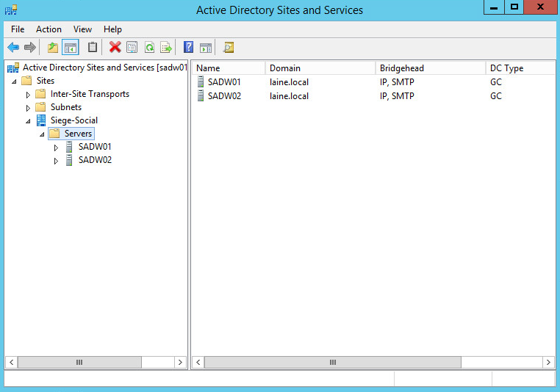Click SADW02 server icon in tree
This screenshot has width=560, height=392.
click(69, 160)
